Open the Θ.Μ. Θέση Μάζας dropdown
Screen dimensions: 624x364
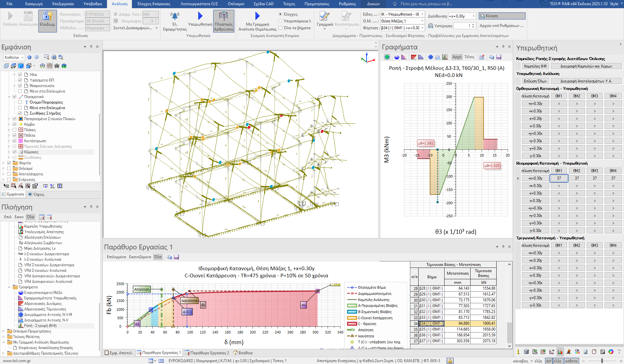[422, 21]
